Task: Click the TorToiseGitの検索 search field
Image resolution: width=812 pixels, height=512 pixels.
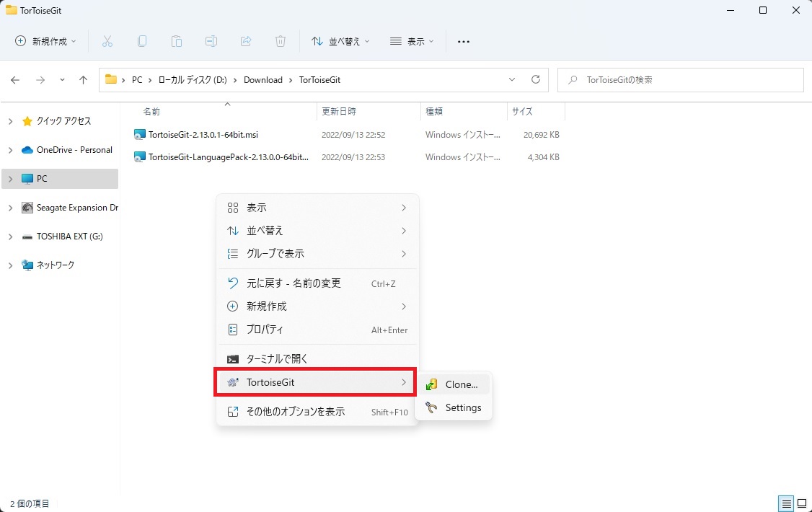Action: (681, 80)
